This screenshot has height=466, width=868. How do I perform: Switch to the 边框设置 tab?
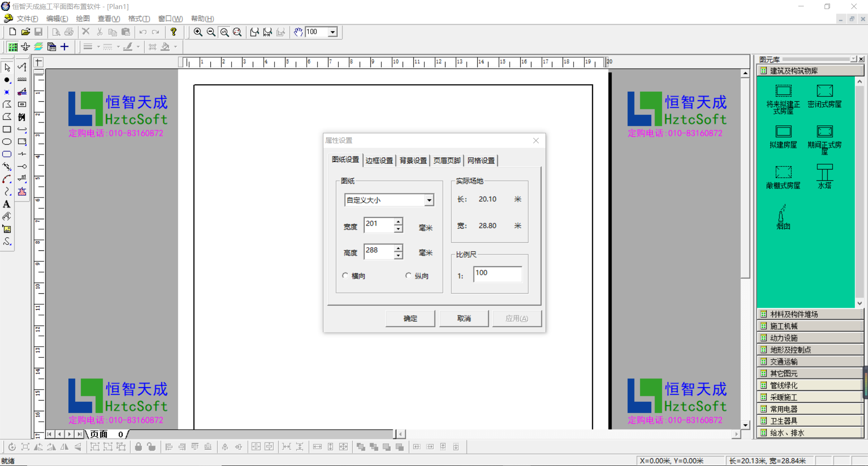coord(379,160)
